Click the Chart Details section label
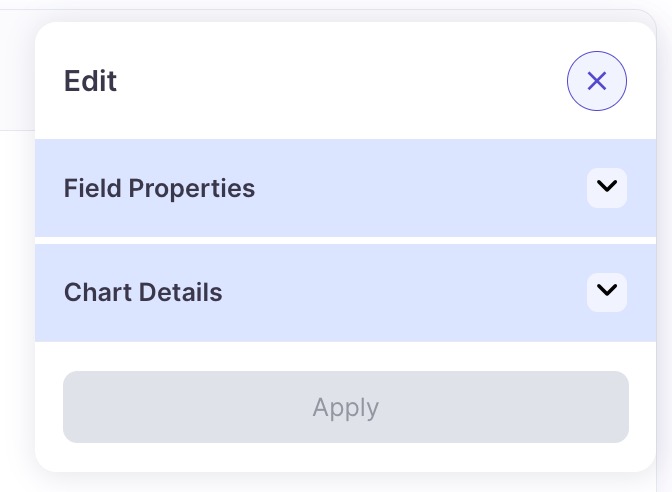 pos(143,292)
